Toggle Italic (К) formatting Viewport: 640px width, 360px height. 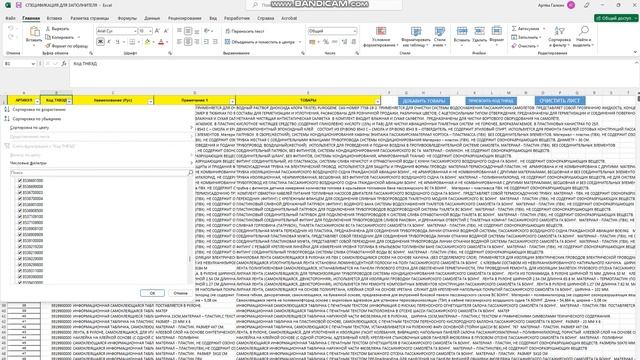pyautogui.click(x=109, y=42)
